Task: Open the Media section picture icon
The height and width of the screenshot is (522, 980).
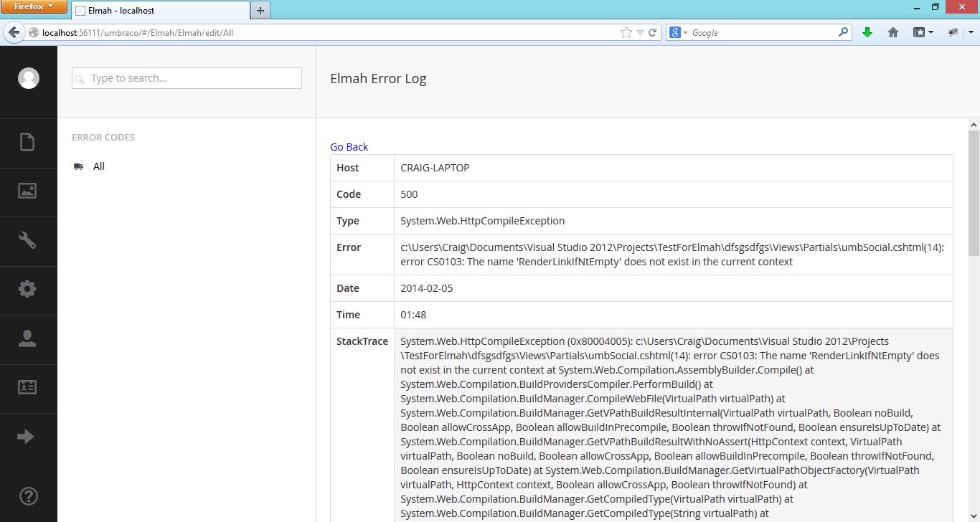Action: point(27,191)
